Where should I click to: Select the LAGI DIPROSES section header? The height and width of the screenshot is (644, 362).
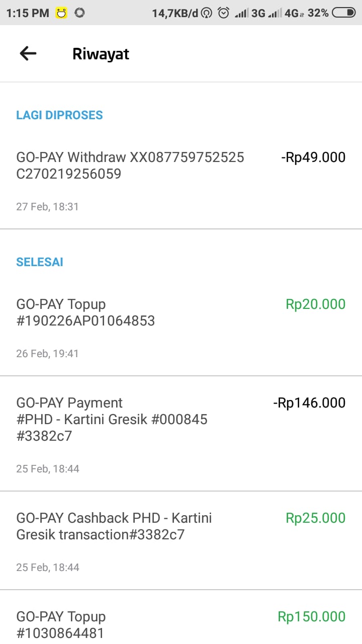click(59, 115)
